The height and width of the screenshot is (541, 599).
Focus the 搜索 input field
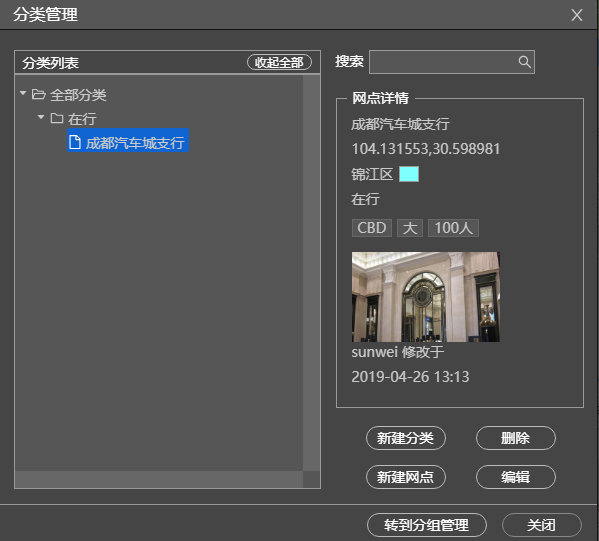tap(452, 62)
